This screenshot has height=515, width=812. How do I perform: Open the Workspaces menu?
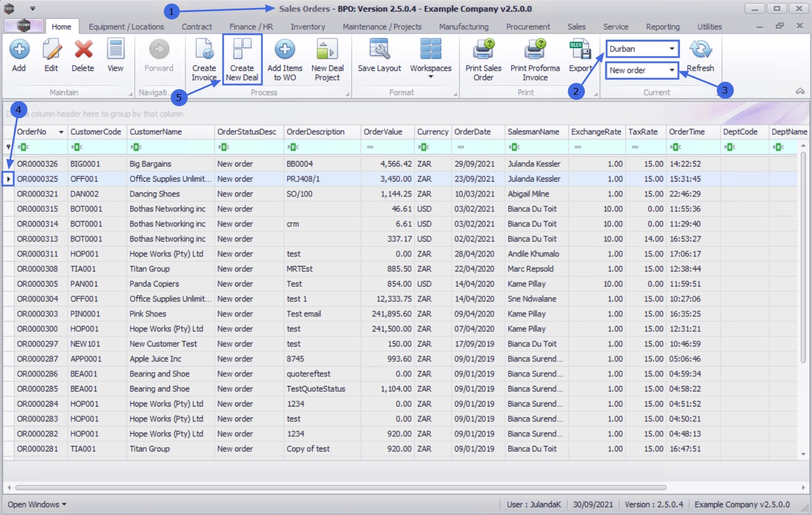pos(431,58)
